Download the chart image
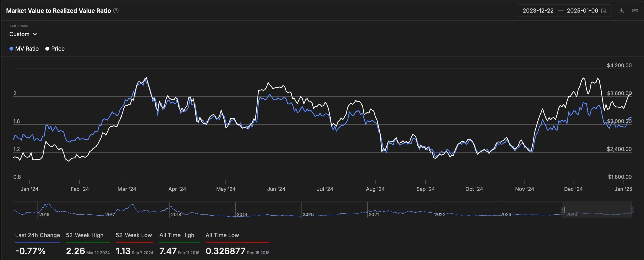Image resolution: width=644 pixels, height=260 pixels. tap(621, 10)
